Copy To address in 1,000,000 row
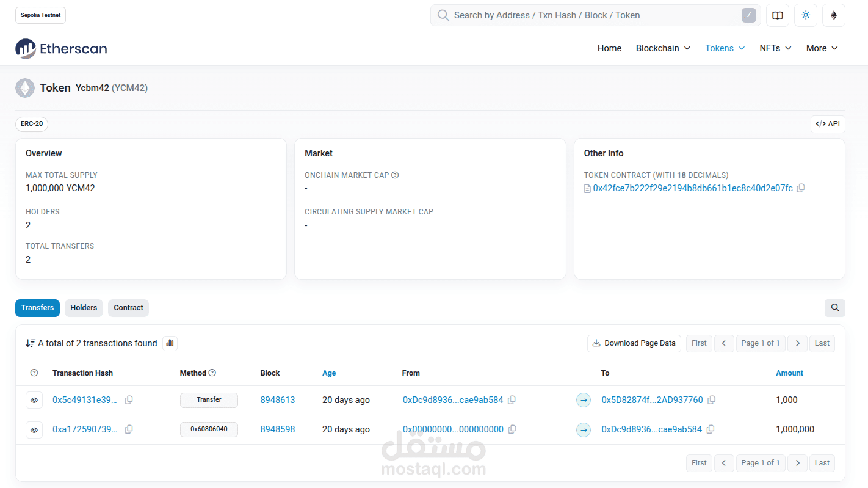This screenshot has width=868, height=488. point(711,429)
